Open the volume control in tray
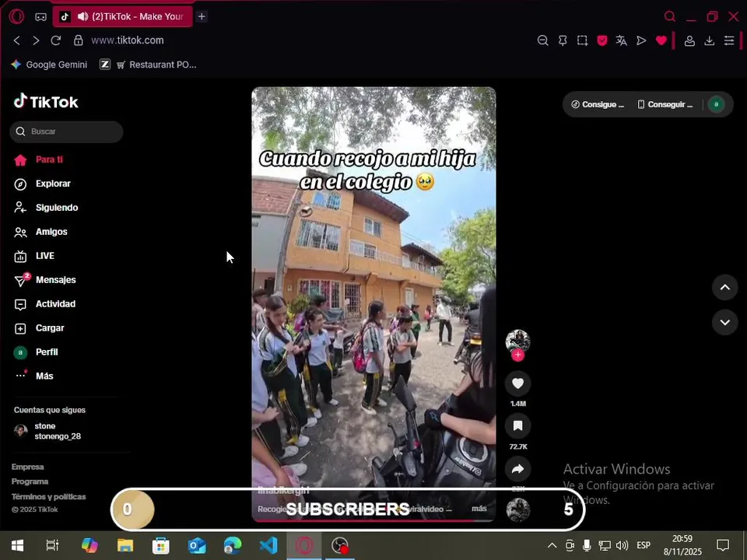This screenshot has width=747, height=560. click(622, 545)
